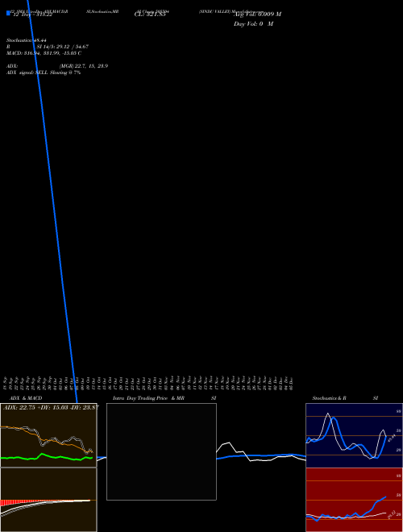Select the 'MACD: 316.94, 331.99, -15.05' line
The height and width of the screenshot is (532, 403).
[x=42, y=53]
